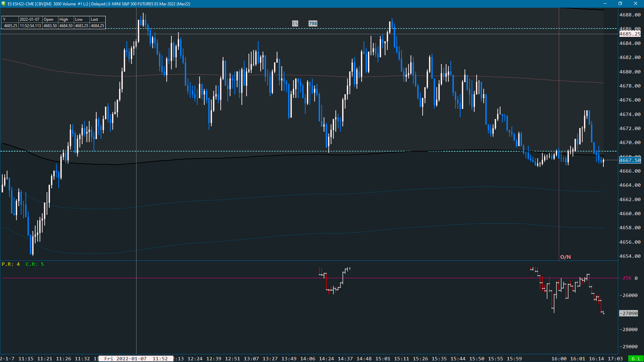Image resolution: width=644 pixels, height=362 pixels.
Task: Click the 798 countdown label on chart
Action: (x=313, y=23)
